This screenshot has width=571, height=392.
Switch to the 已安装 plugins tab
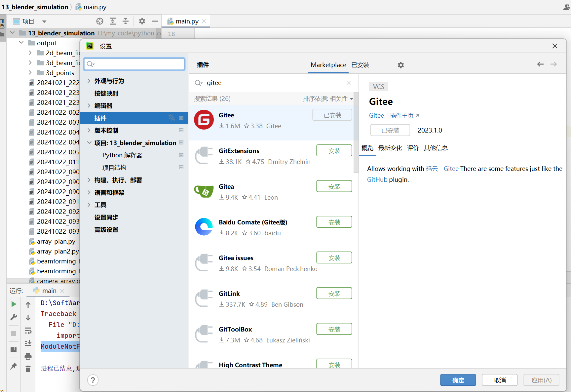tap(360, 65)
